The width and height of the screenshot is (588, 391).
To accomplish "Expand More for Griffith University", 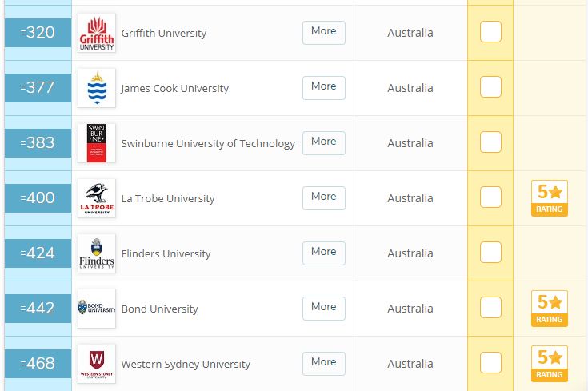I will [x=324, y=33].
